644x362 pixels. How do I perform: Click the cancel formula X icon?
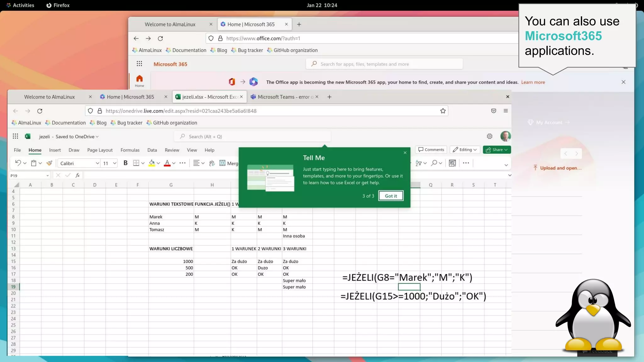pyautogui.click(x=58, y=175)
